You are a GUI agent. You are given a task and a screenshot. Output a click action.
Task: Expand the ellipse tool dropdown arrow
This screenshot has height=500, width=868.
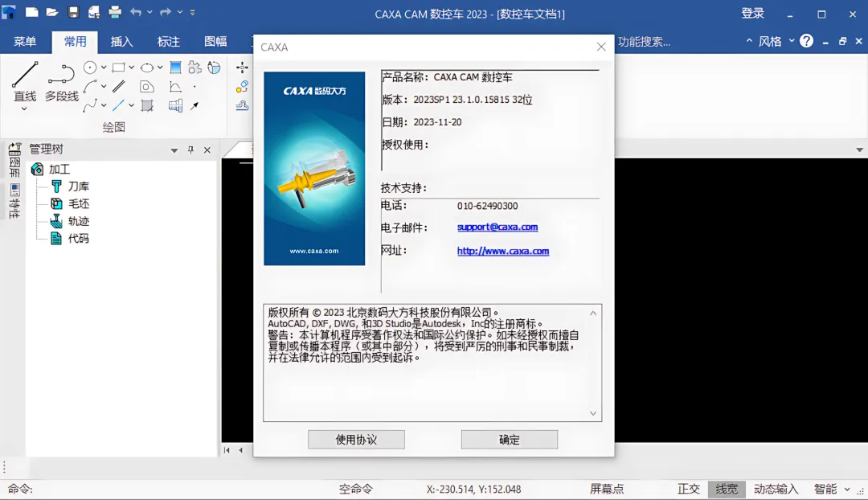click(x=160, y=68)
